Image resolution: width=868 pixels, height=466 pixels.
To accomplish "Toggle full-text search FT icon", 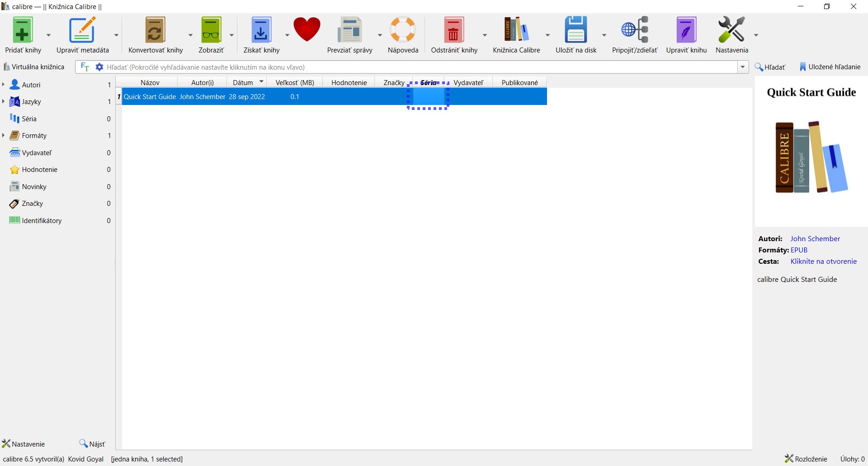I will click(x=85, y=67).
